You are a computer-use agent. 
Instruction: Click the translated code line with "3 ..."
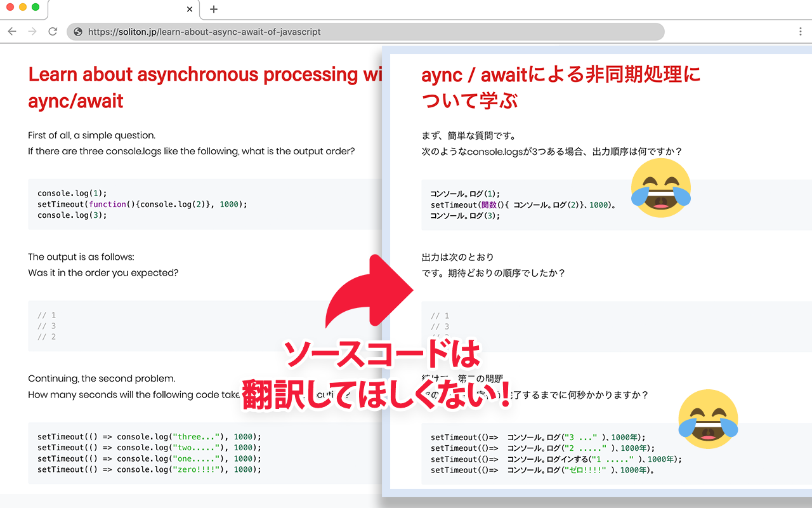[538, 437]
